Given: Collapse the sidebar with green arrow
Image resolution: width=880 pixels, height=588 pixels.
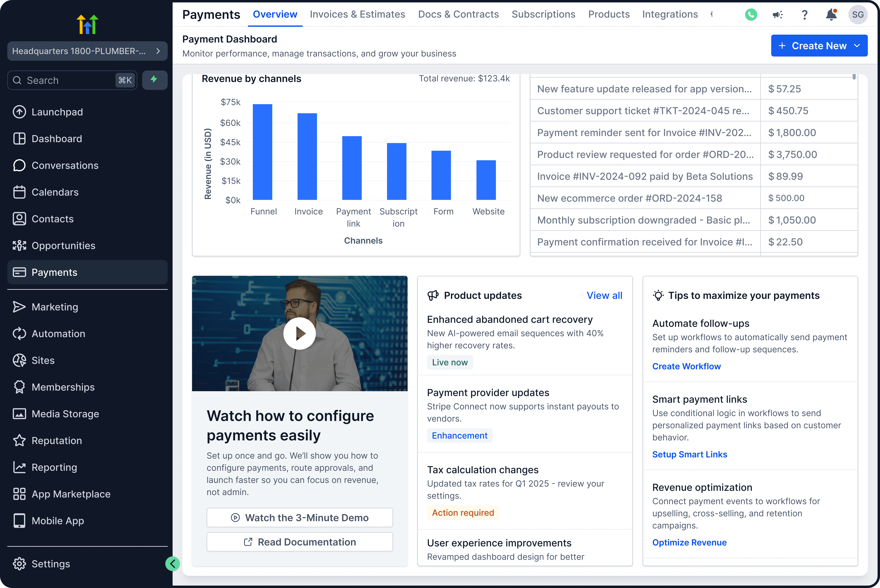Looking at the screenshot, I should tap(173, 563).
